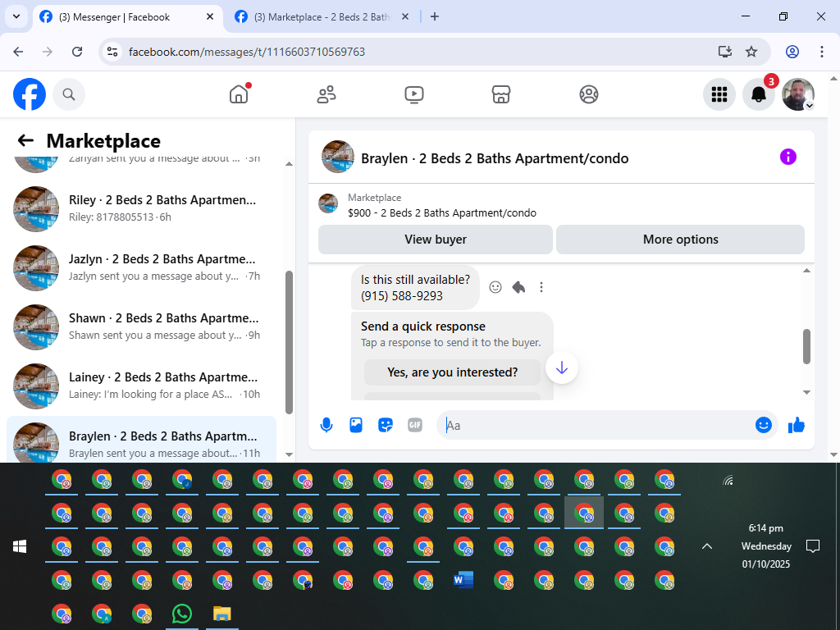Click Braylen's chat header avatar
Image resolution: width=840 pixels, height=630 pixels.
[337, 157]
